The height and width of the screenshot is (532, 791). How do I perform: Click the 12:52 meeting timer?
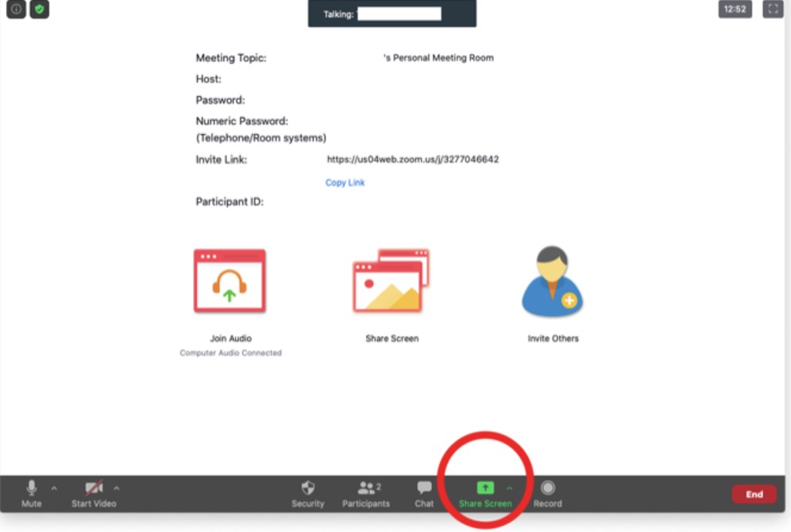tap(735, 9)
